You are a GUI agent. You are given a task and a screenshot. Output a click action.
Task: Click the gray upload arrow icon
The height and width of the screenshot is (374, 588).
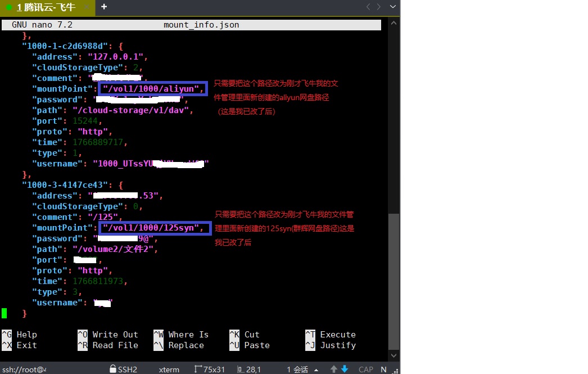click(334, 369)
